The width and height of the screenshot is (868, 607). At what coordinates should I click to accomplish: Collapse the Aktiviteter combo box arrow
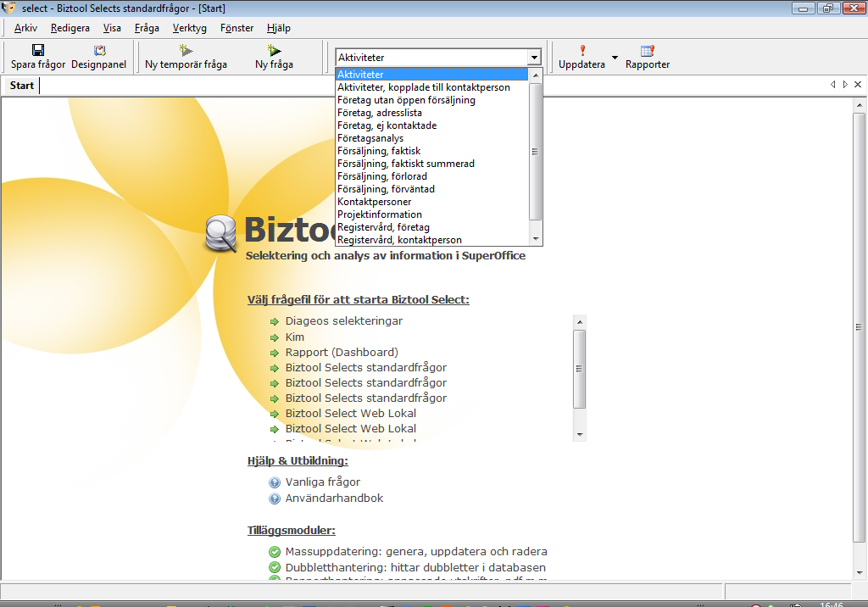coord(534,57)
